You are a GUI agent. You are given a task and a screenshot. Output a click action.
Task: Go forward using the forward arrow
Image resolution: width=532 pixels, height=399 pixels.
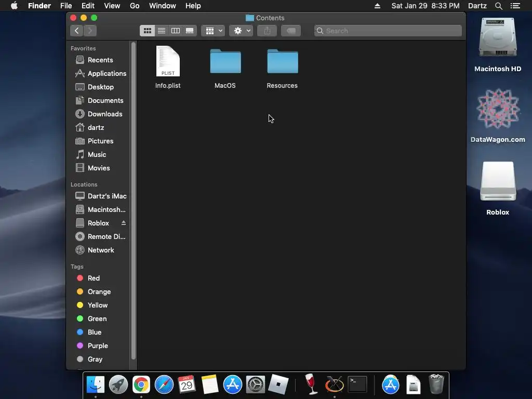[90, 31]
